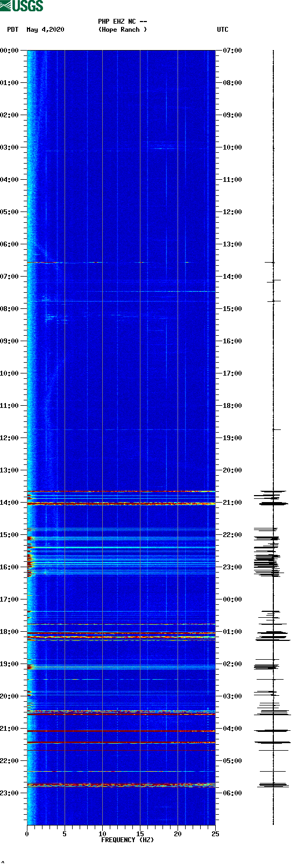This screenshot has height=868, width=297.
Task: Click the 00:00 PDT time label
Action: [10, 51]
